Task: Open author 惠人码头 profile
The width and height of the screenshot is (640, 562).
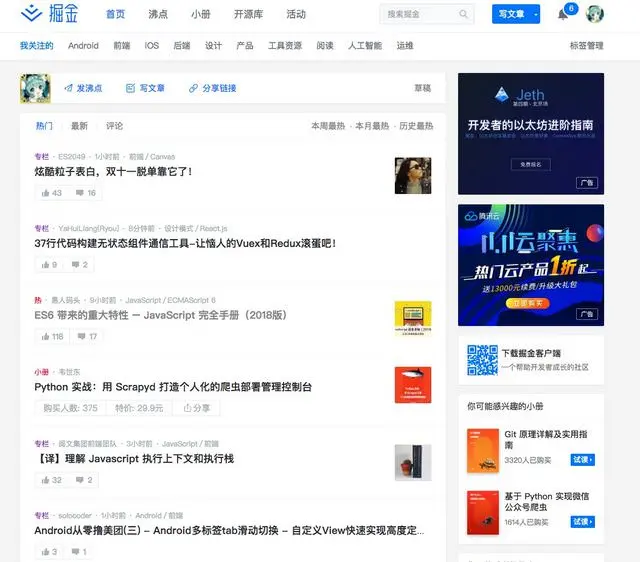Action: click(65, 300)
